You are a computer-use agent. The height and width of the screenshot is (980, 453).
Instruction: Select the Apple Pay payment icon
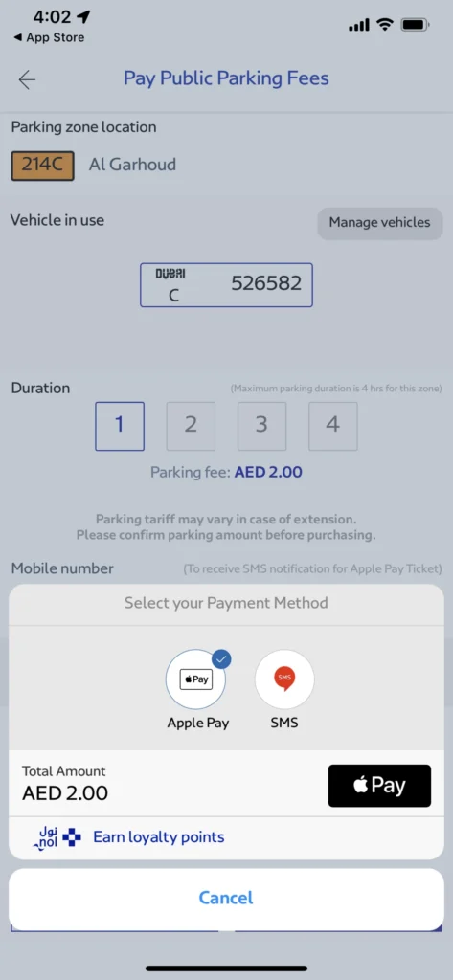tap(195, 679)
